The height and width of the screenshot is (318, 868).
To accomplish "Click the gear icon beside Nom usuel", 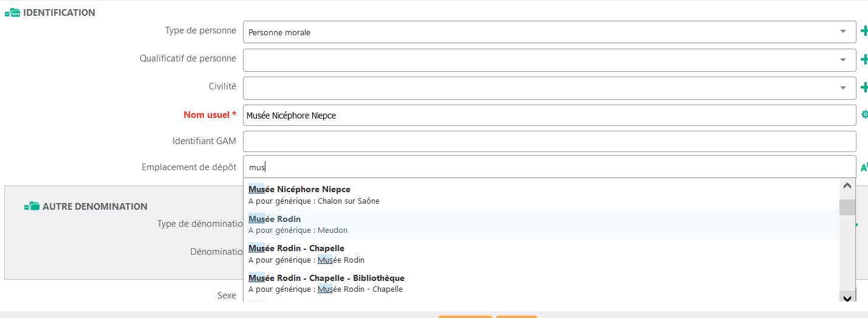I will point(864,114).
